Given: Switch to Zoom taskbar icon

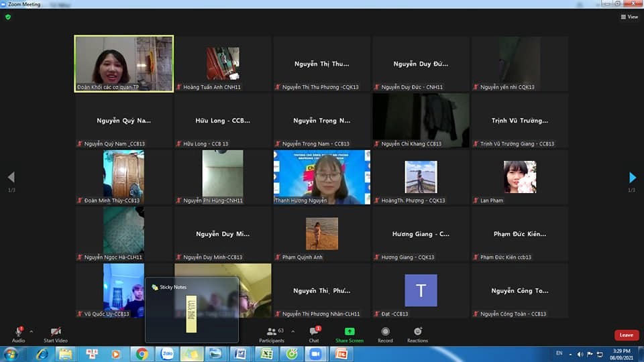Looking at the screenshot, I should click(315, 354).
